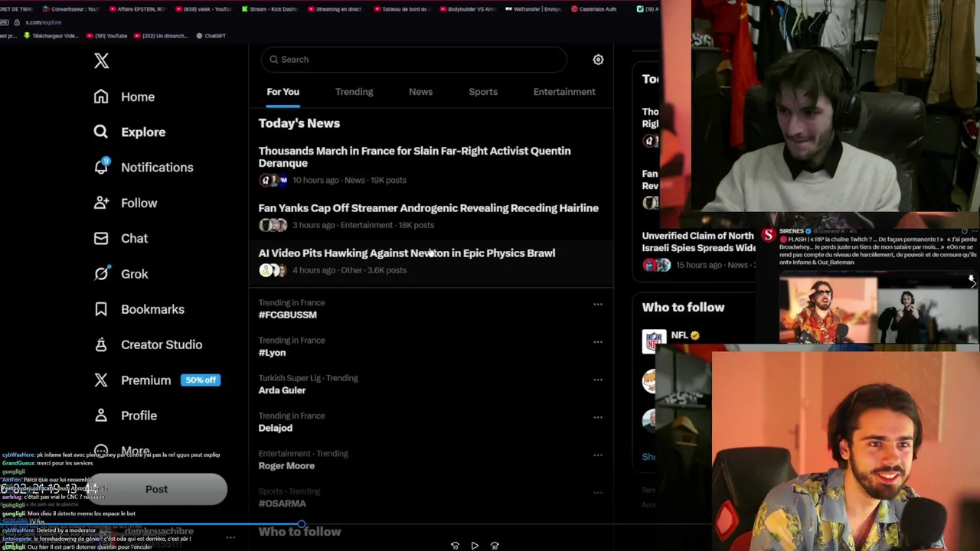Open the Arda Guler trending topic
The image size is (980, 551).
coord(282,390)
